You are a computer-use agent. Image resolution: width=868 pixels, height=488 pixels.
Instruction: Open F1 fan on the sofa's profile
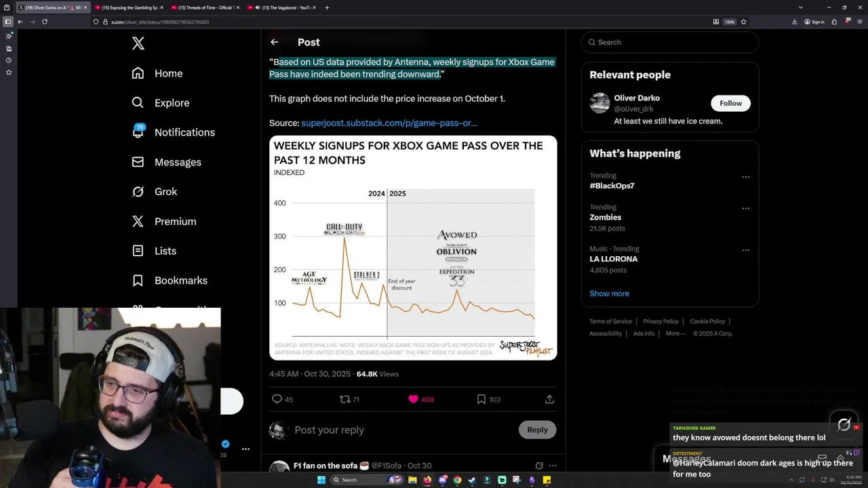point(331,466)
